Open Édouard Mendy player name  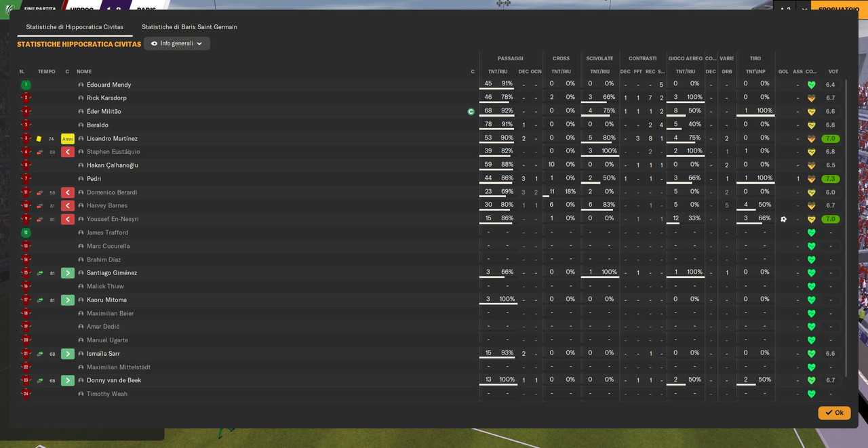108,85
